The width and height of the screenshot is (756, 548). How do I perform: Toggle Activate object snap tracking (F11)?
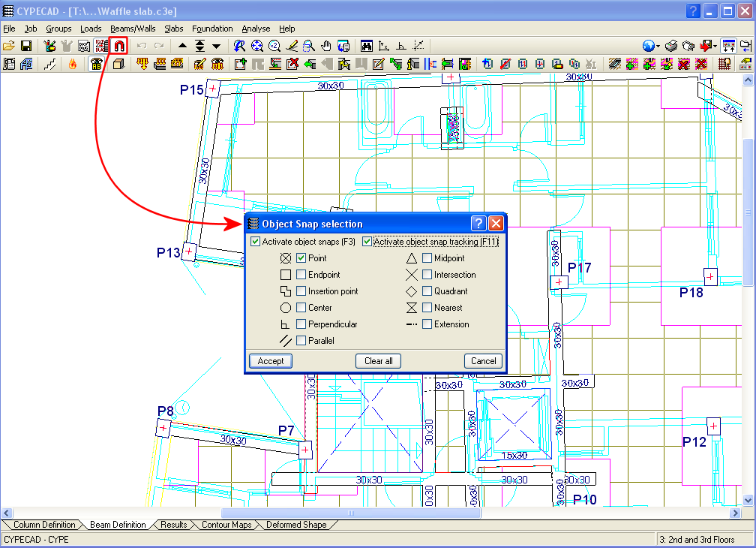click(367, 242)
